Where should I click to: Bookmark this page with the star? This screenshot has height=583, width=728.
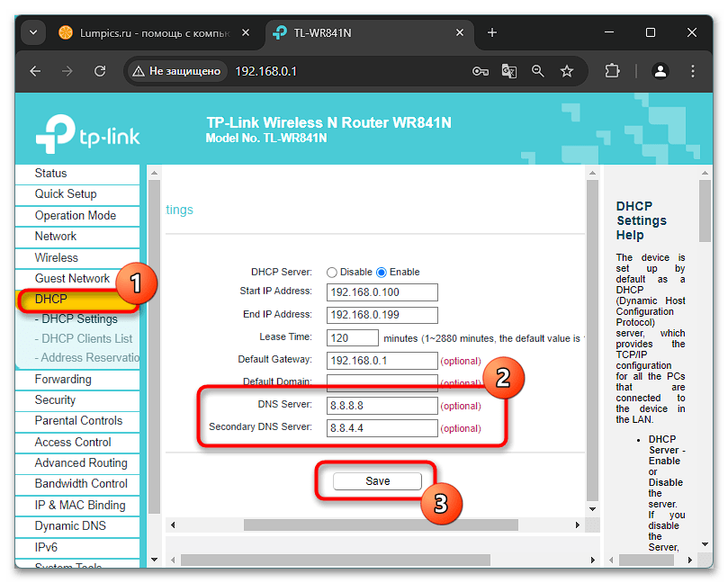567,71
